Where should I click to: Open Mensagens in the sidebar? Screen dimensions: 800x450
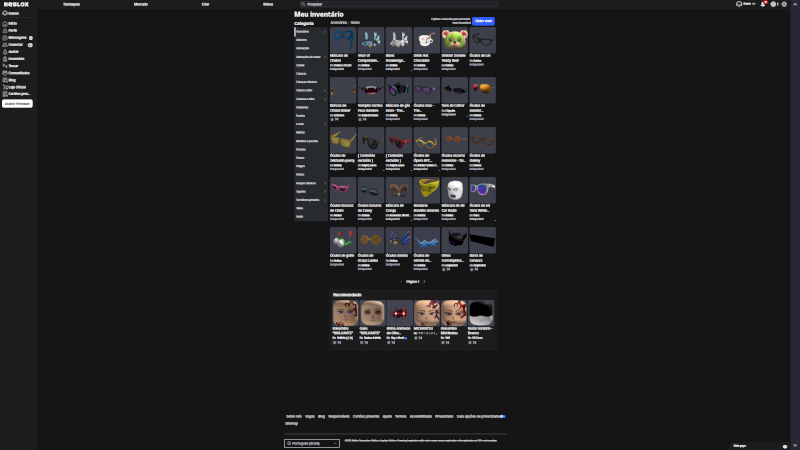click(x=17, y=38)
